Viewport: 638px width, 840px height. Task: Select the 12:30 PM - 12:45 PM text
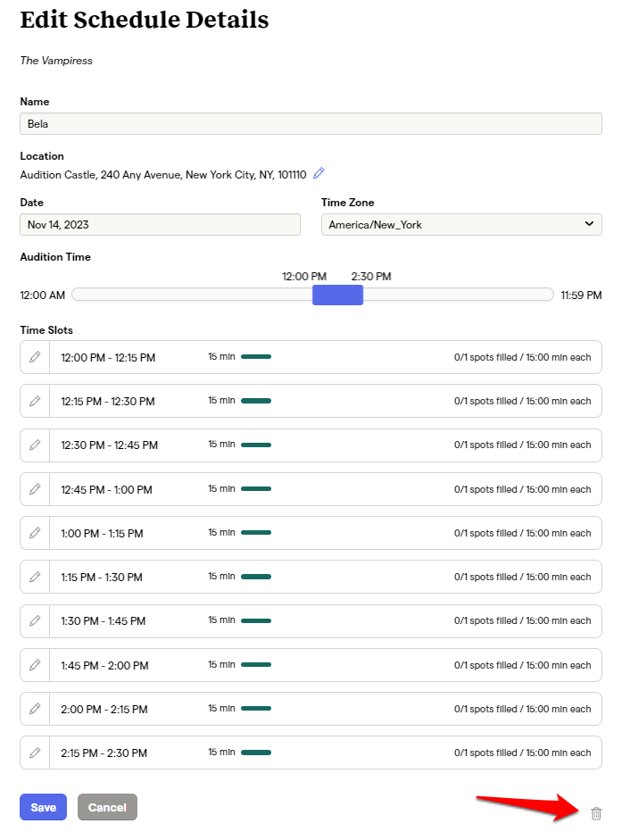[x=109, y=445]
